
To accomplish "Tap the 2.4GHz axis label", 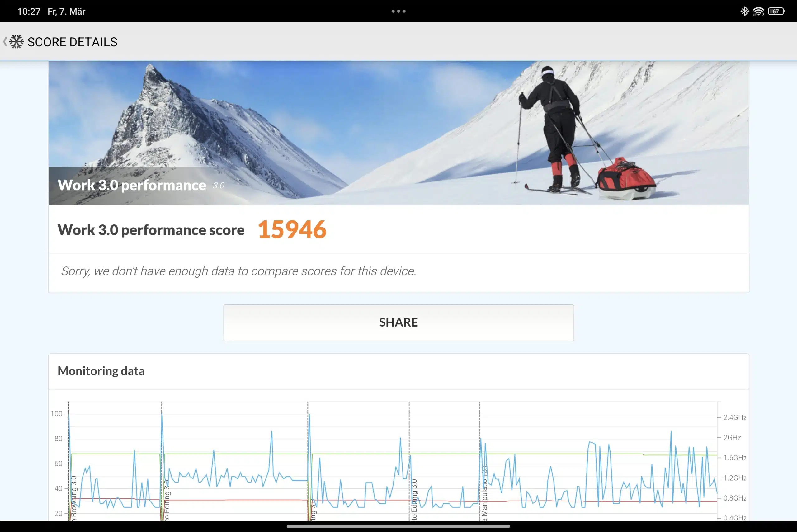I will click(x=734, y=417).
